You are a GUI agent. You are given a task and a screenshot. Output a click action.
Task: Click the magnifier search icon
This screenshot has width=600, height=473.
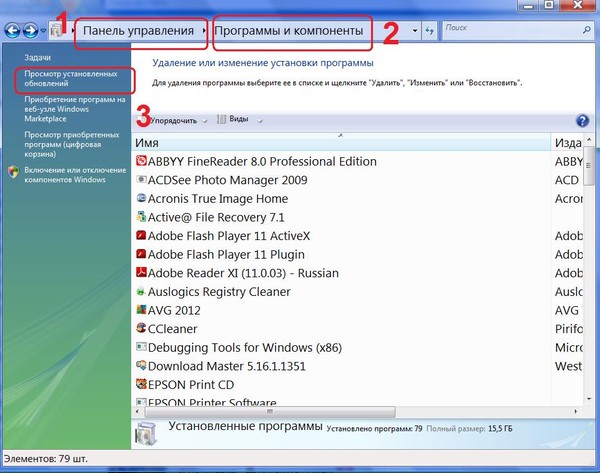pyautogui.click(x=586, y=29)
